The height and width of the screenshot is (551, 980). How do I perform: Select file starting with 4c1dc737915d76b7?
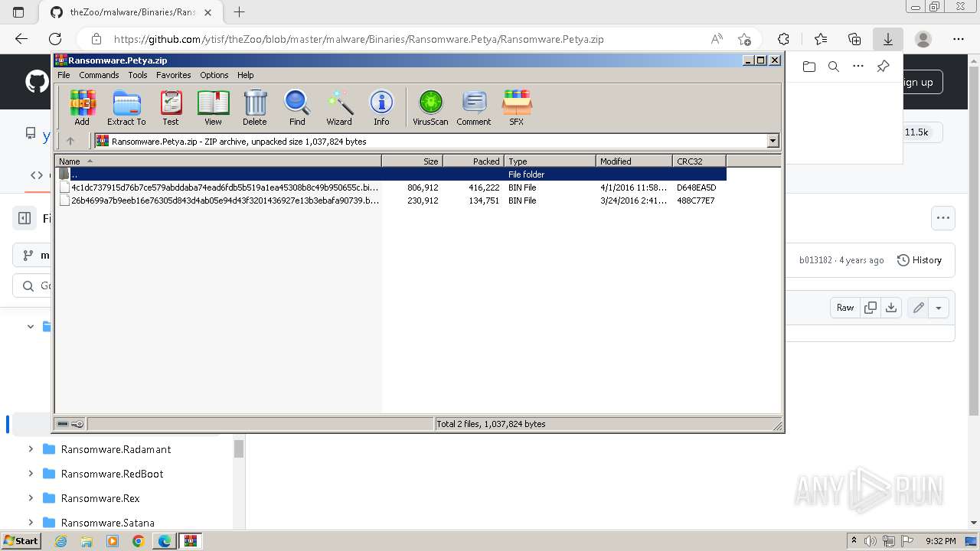[x=390, y=187]
